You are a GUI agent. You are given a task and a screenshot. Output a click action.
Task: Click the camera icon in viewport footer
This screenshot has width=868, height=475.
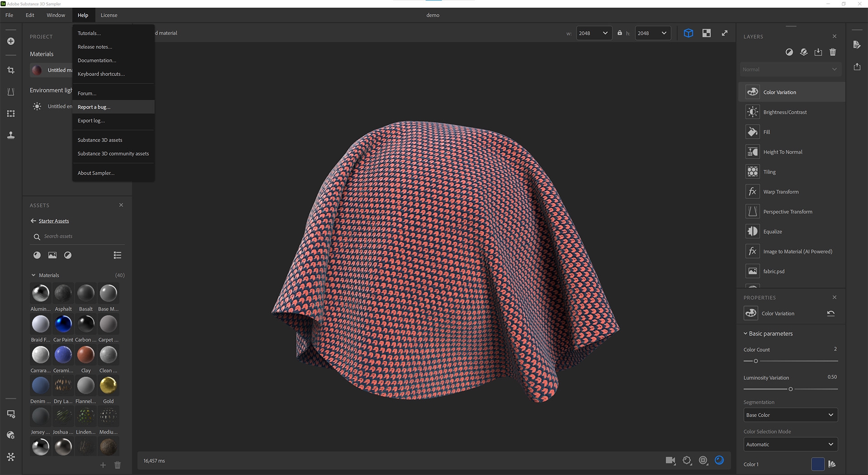[x=670, y=461]
